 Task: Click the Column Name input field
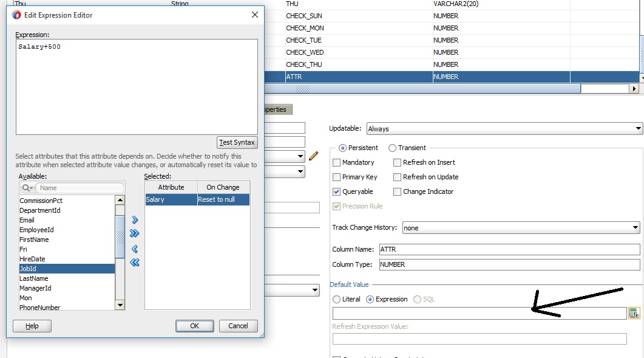click(509, 249)
